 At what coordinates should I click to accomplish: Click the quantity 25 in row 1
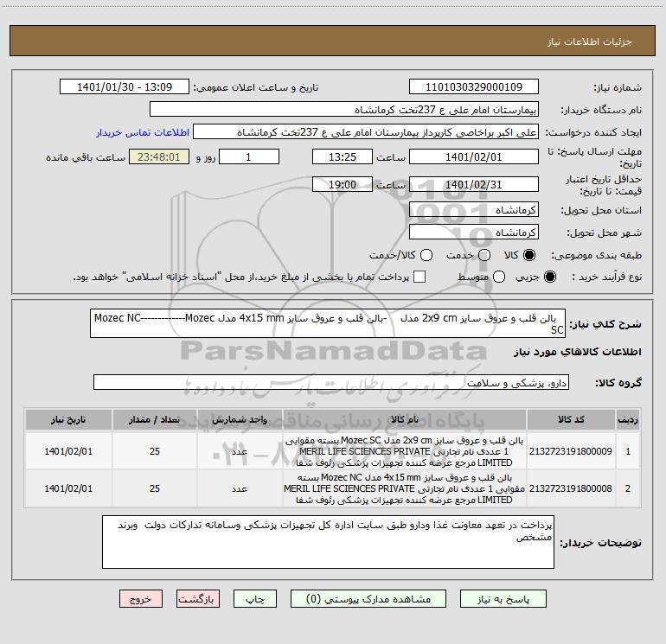click(x=155, y=451)
